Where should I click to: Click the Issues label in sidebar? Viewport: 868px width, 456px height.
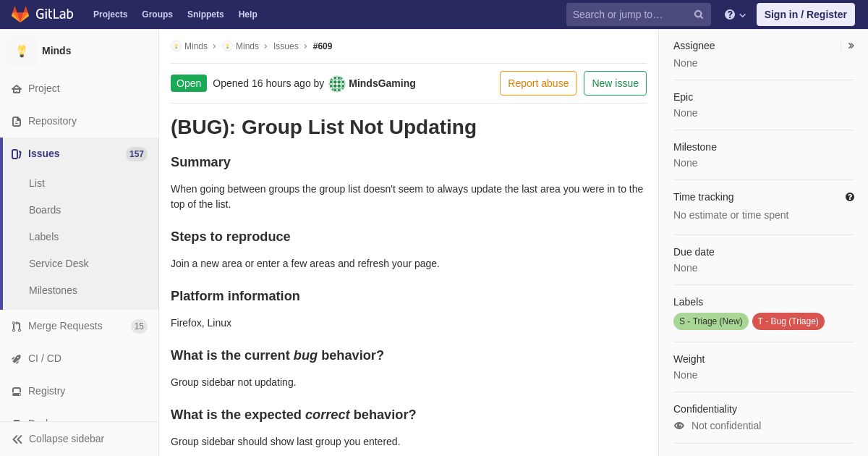pos(44,153)
